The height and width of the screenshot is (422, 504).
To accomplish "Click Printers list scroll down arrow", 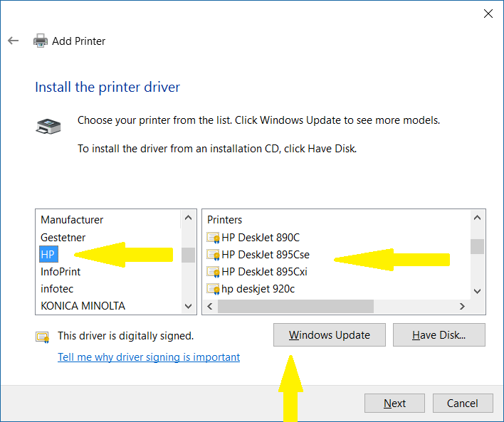I will [x=478, y=291].
